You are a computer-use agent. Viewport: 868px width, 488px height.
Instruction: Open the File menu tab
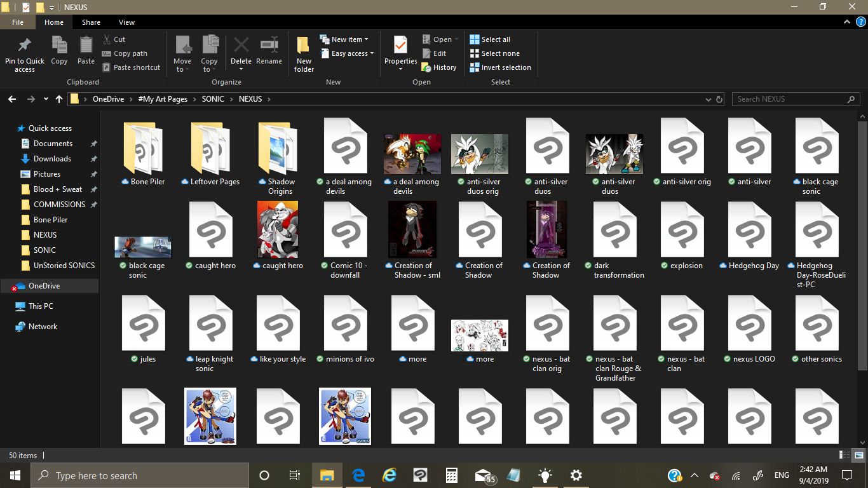18,22
